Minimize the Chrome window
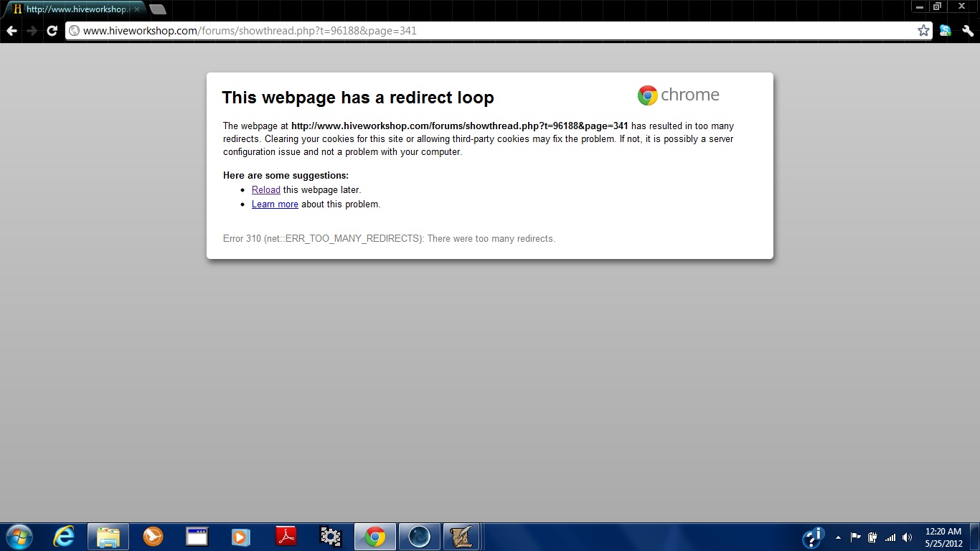 [920, 6]
